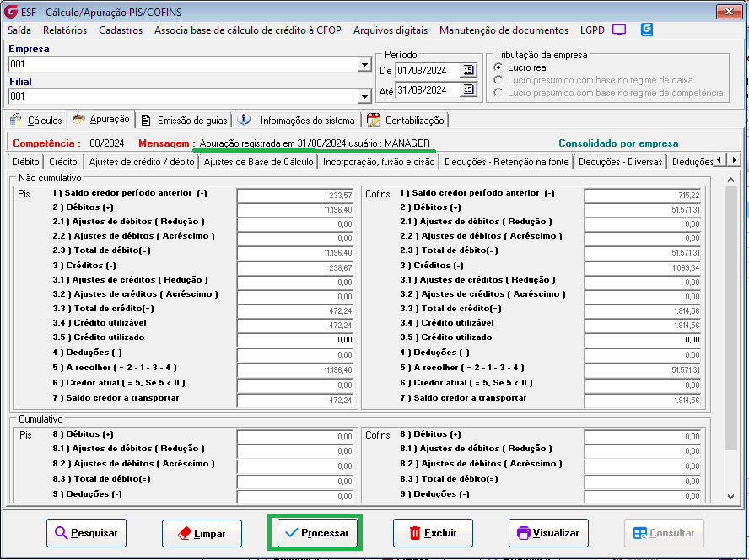The width and height of the screenshot is (749, 560).
Task: Select Lucro real radio button
Action: pyautogui.click(x=498, y=67)
